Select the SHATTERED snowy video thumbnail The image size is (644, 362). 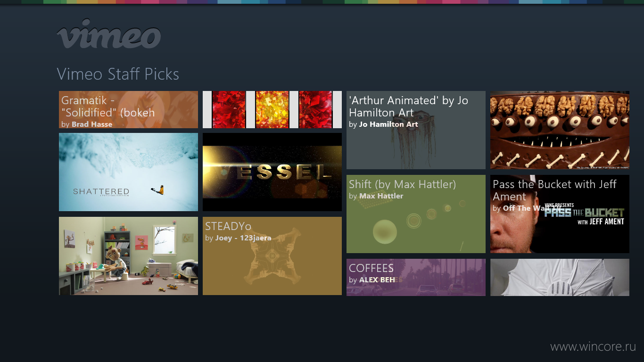click(128, 172)
